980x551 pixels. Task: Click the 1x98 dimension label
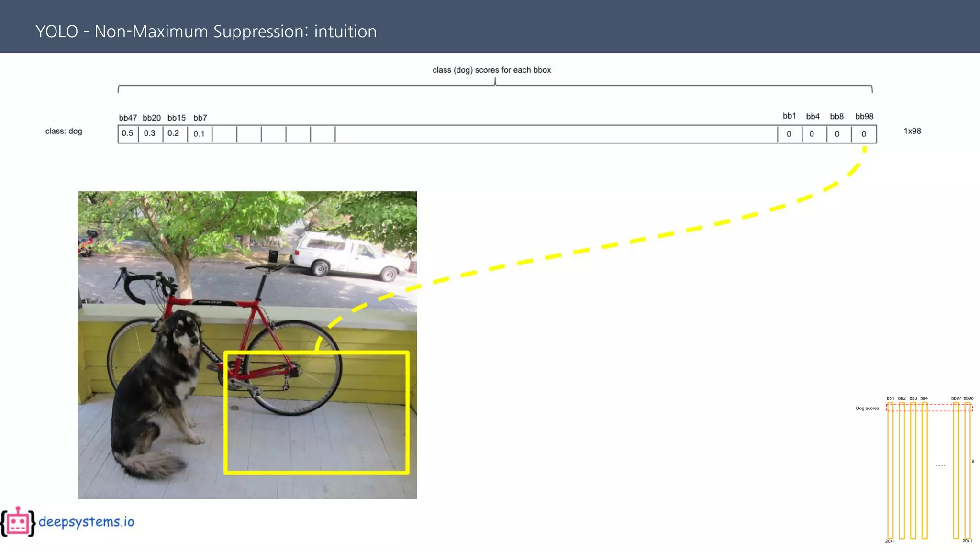click(912, 131)
